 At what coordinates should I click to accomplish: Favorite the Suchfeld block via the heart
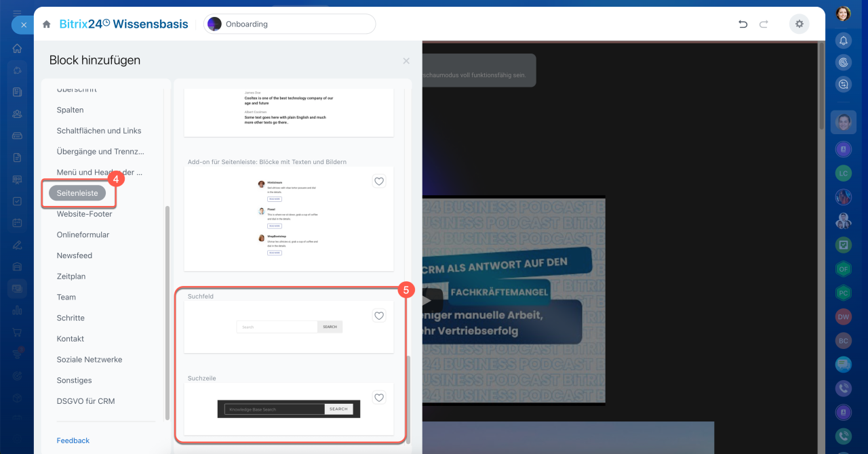[379, 316]
